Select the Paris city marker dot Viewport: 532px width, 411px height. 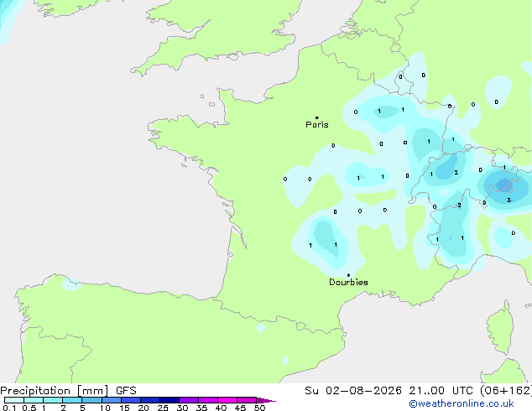317,117
